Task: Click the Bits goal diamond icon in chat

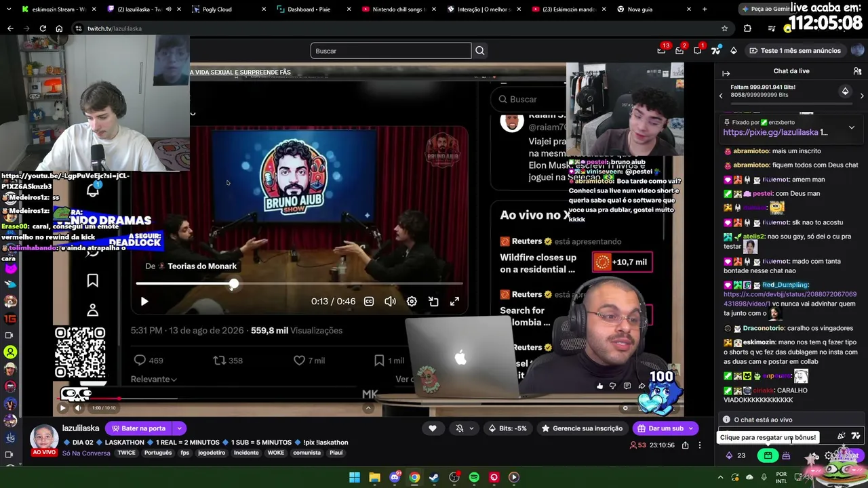Action: 845,91
